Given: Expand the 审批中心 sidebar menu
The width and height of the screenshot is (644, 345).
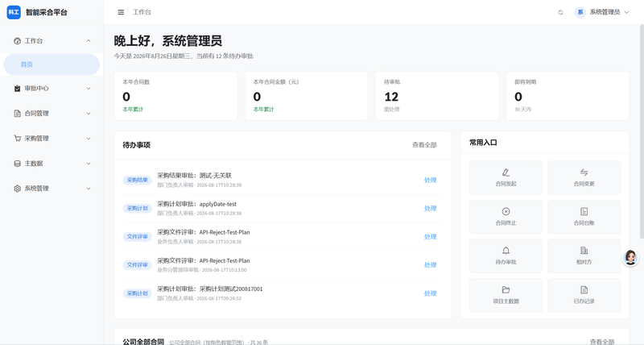Looking at the screenshot, I should (x=52, y=89).
